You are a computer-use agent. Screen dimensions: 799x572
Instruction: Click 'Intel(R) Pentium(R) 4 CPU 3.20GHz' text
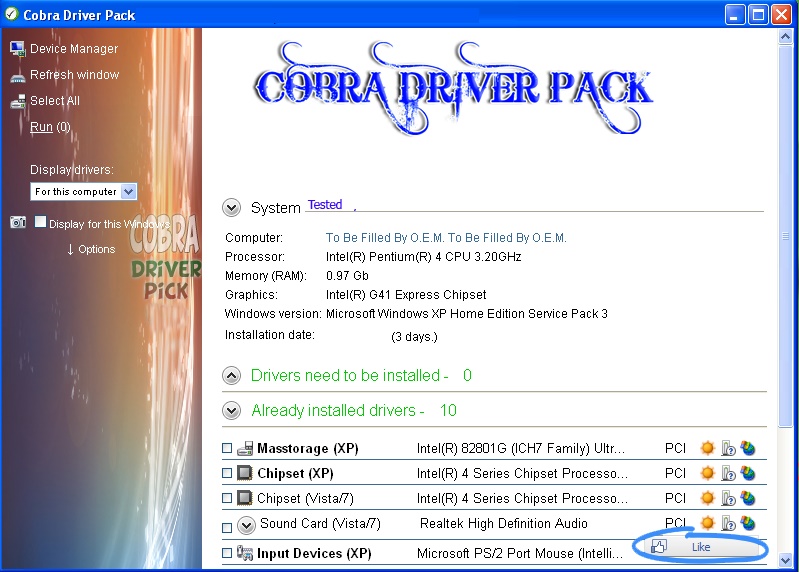[423, 257]
